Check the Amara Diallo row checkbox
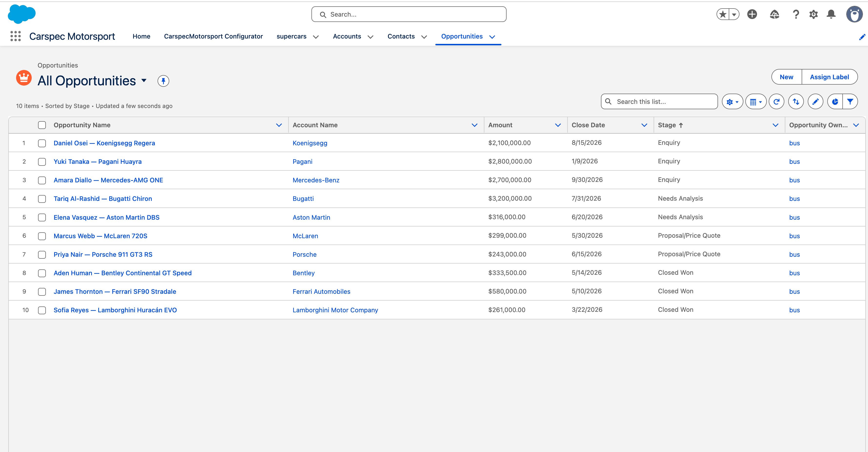This screenshot has height=452, width=868. (x=42, y=180)
